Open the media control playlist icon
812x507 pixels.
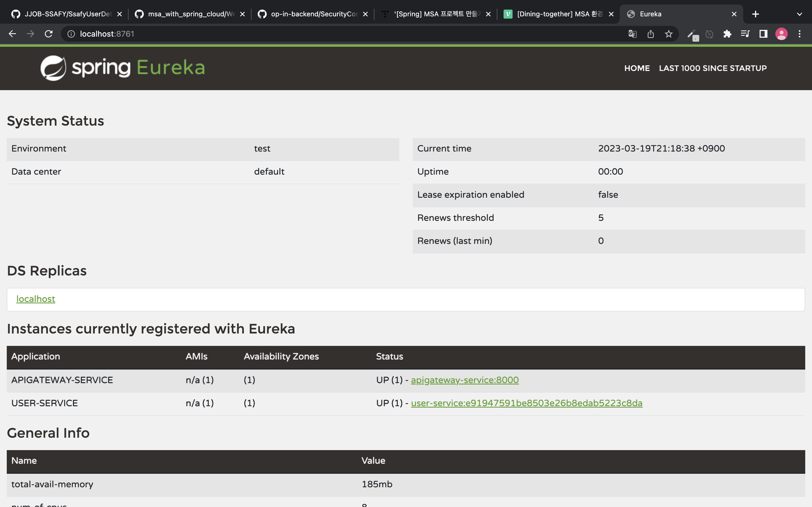[745, 34]
